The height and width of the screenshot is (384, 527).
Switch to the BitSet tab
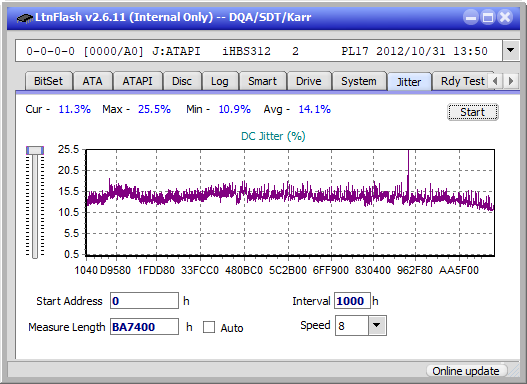[48, 81]
